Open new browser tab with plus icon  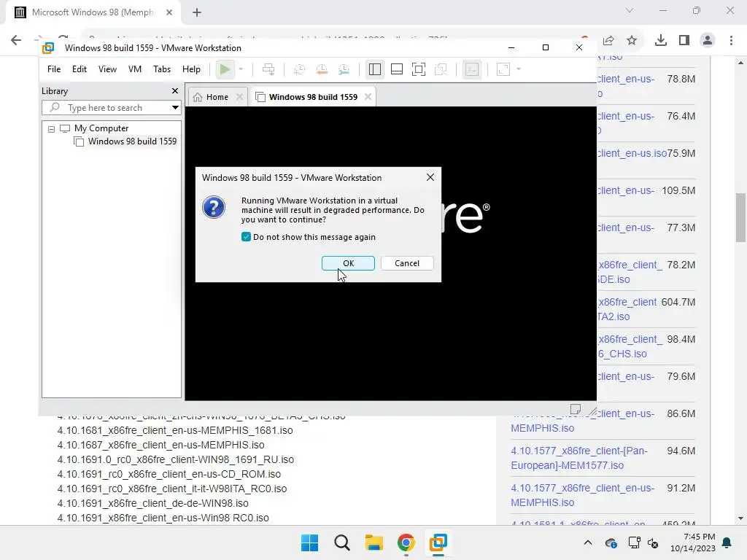coord(197,12)
